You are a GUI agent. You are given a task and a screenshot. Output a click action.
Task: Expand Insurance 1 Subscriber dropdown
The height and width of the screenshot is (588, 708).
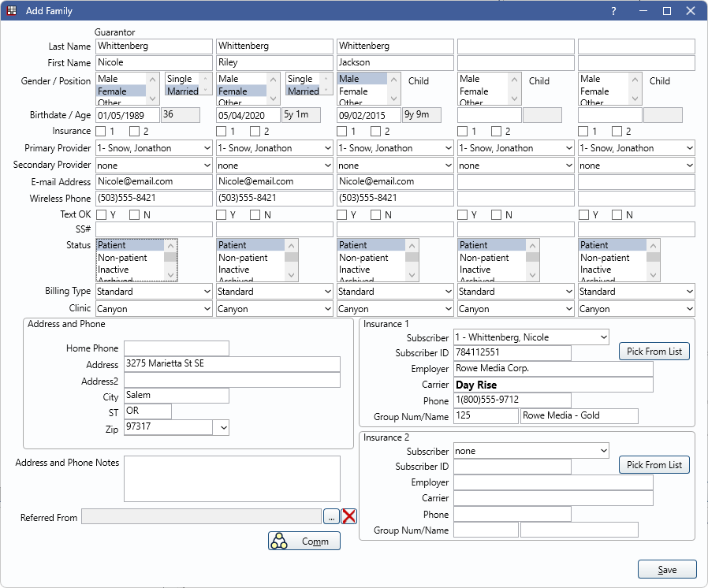tap(603, 337)
